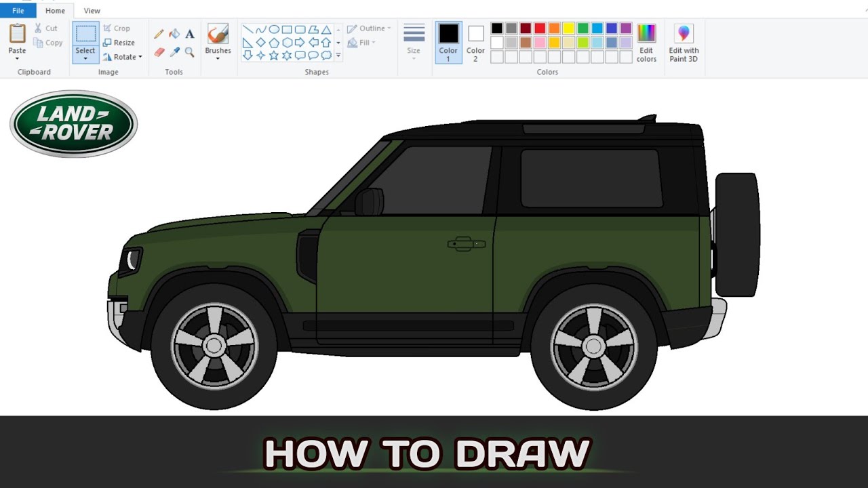868x488 pixels.
Task: Switch to the View tab
Action: (x=92, y=10)
